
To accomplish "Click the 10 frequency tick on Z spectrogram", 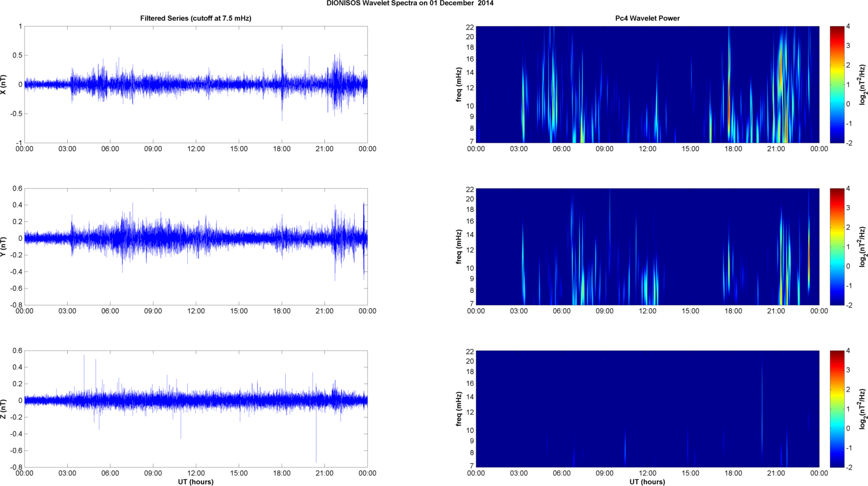I will click(470, 430).
